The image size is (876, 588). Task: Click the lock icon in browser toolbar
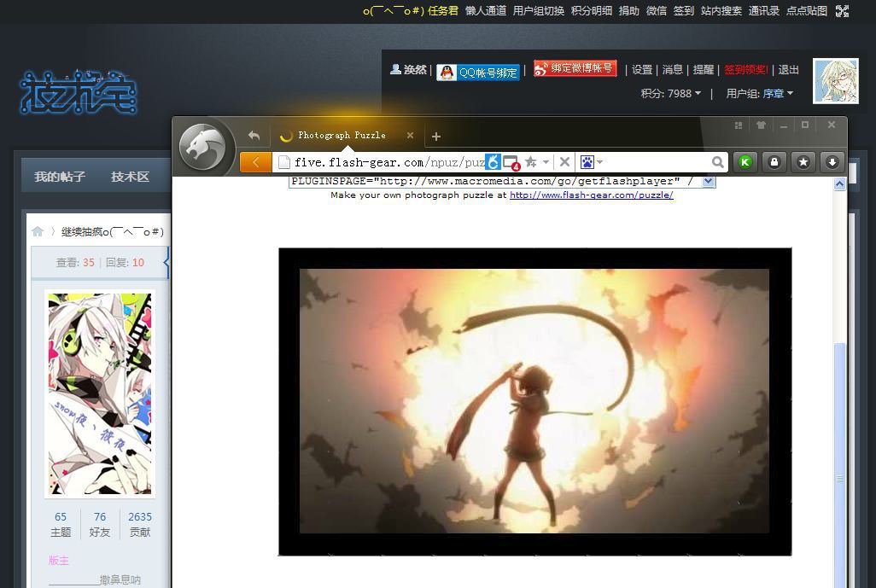(774, 162)
